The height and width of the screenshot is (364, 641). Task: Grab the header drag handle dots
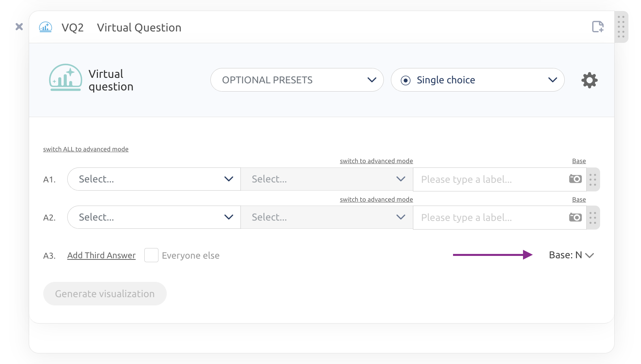(x=621, y=27)
